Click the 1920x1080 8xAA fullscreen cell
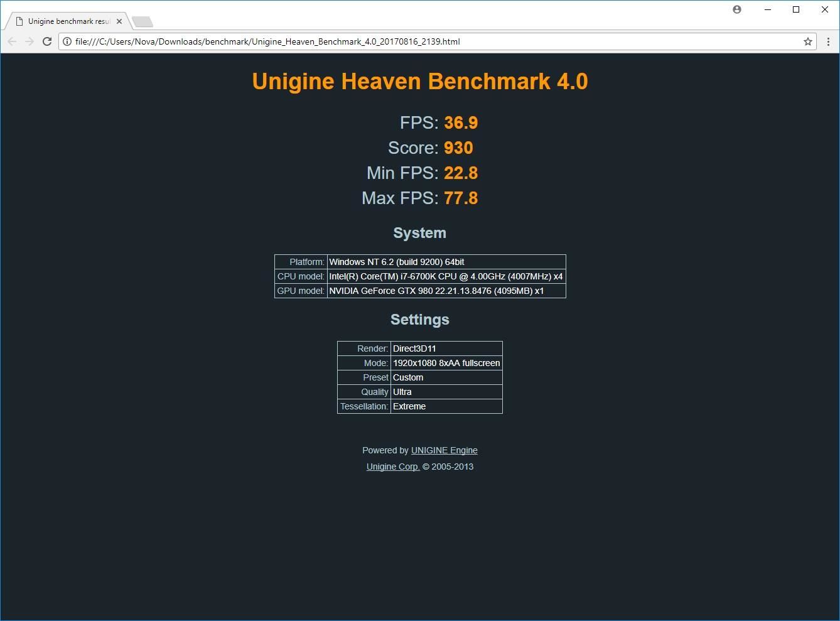This screenshot has width=840, height=621. click(x=446, y=363)
